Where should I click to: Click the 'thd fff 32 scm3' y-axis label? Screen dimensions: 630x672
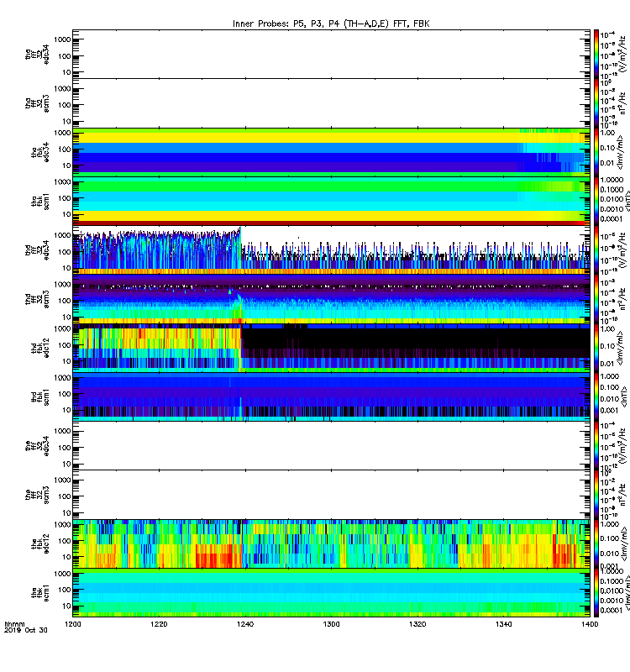pyautogui.click(x=37, y=299)
